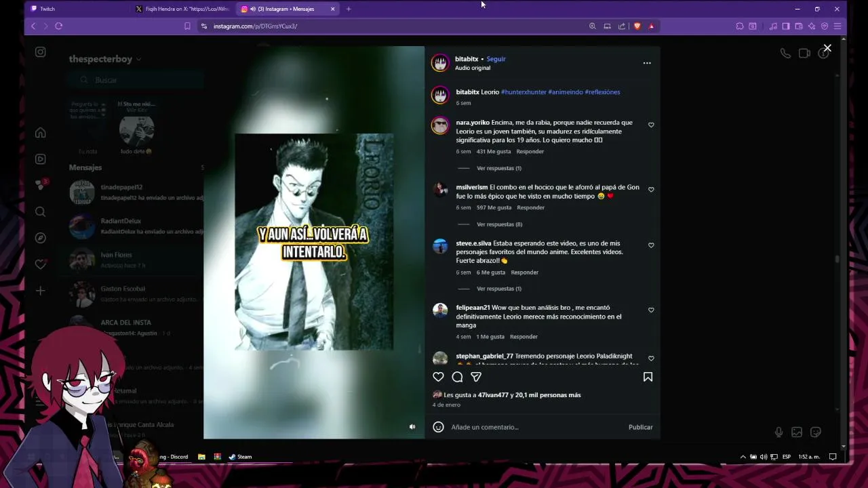Open a new browser tab
This screenshot has width=868, height=488.
[349, 9]
